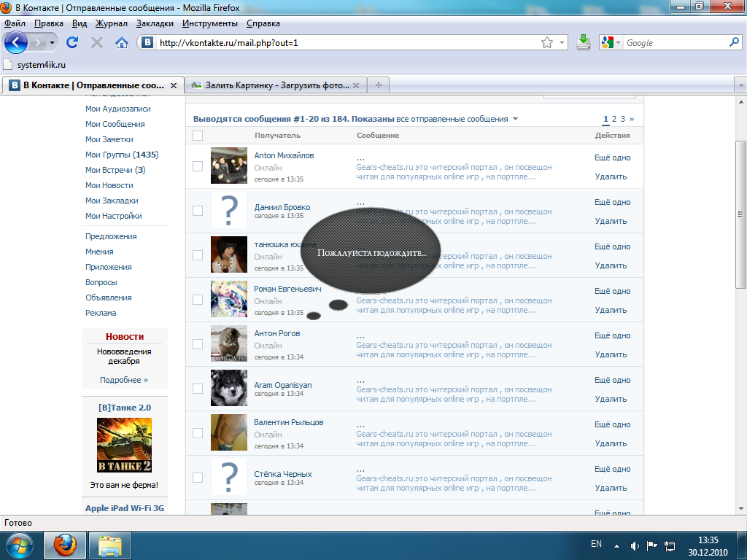Show hidden tray icons arrow
Screen dimensions: 747x560
[617, 545]
